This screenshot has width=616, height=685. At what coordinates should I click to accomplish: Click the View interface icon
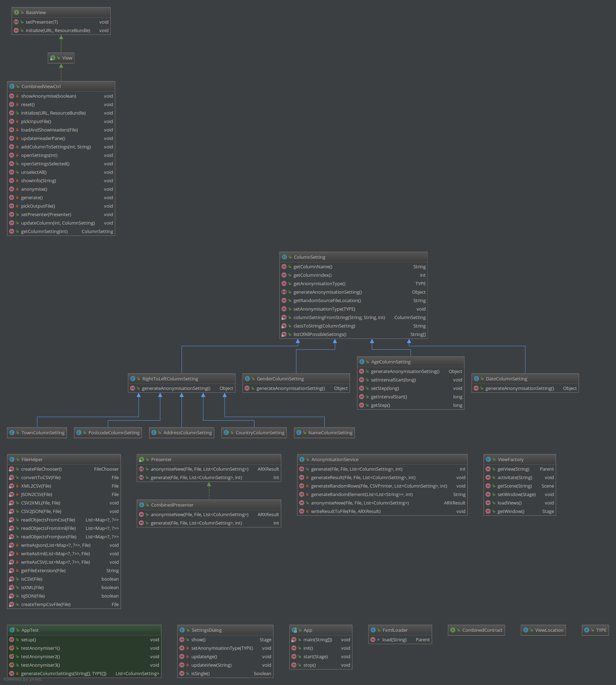[x=53, y=58]
